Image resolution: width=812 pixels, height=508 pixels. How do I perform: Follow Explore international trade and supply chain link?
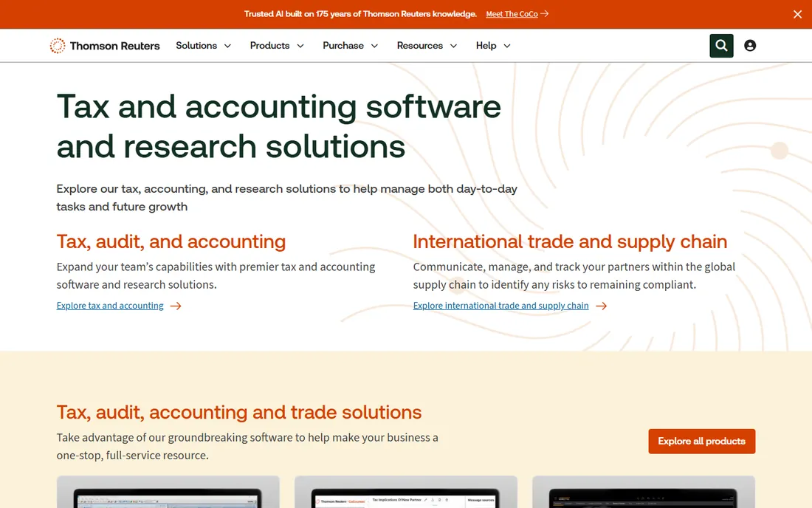(x=500, y=306)
